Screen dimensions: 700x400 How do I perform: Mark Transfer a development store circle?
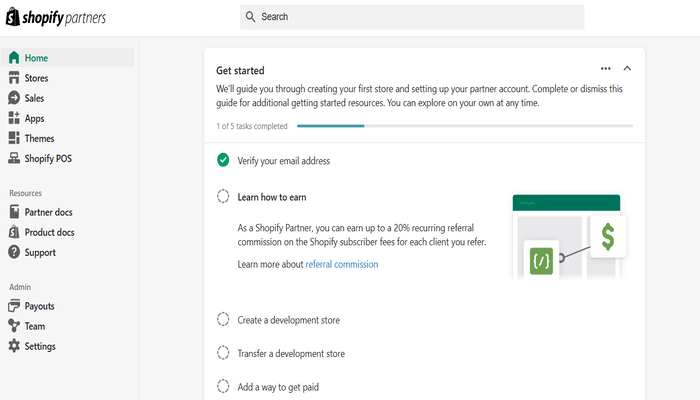pos(223,353)
